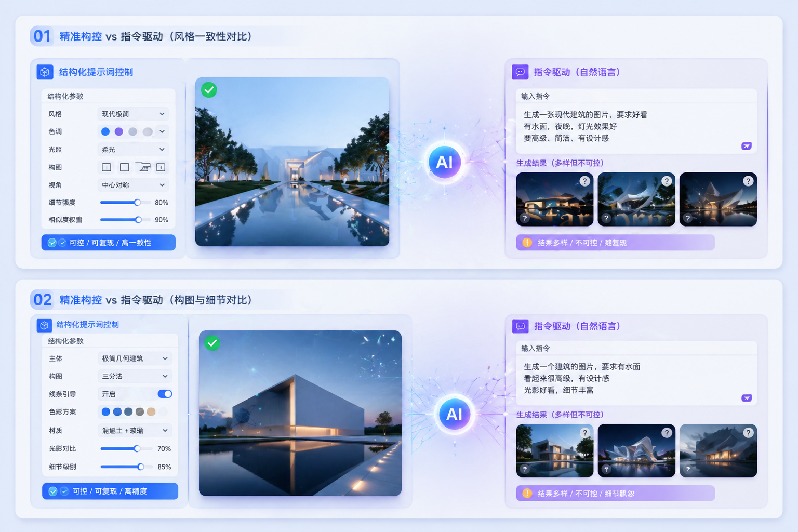Select the cube icon beside 结构化提示词控制
798x532 pixels.
[x=45, y=72]
